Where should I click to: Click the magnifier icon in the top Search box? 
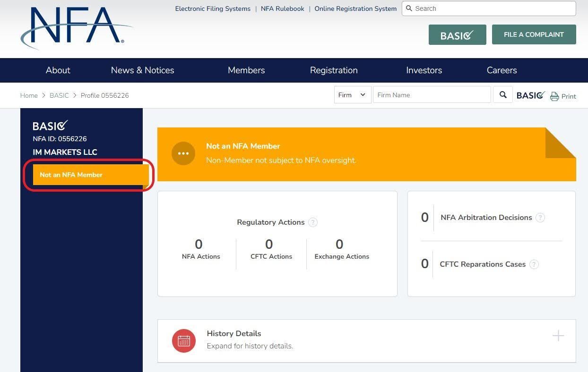tap(409, 8)
